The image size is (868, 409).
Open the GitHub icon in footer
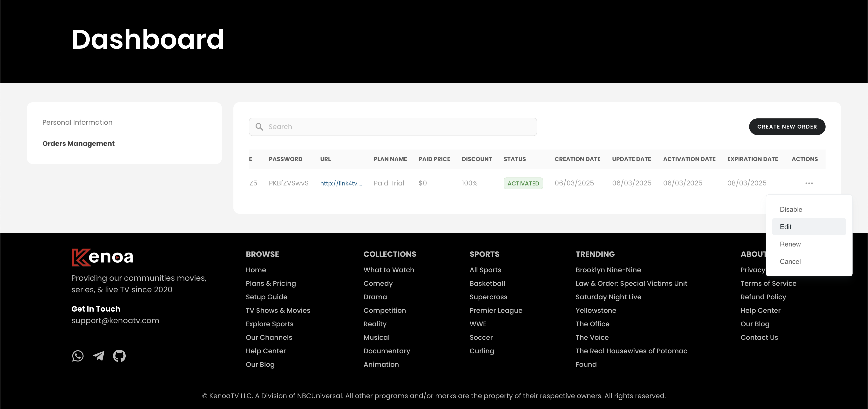click(x=119, y=356)
